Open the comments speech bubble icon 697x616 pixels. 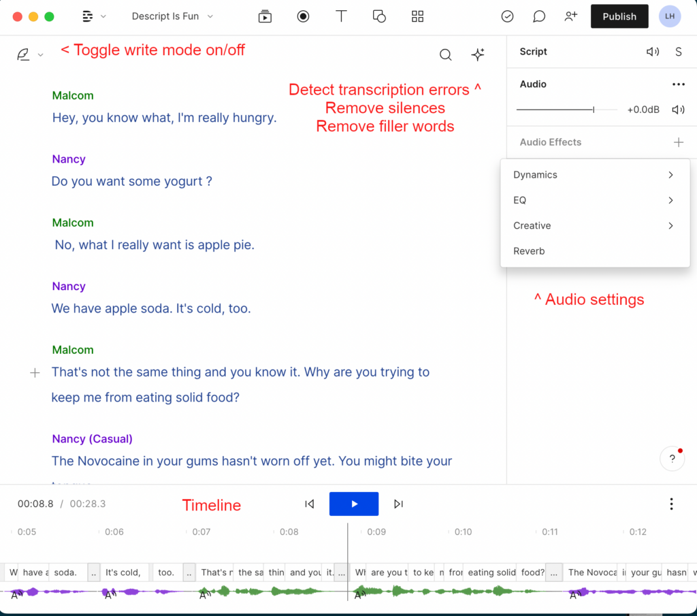[539, 16]
